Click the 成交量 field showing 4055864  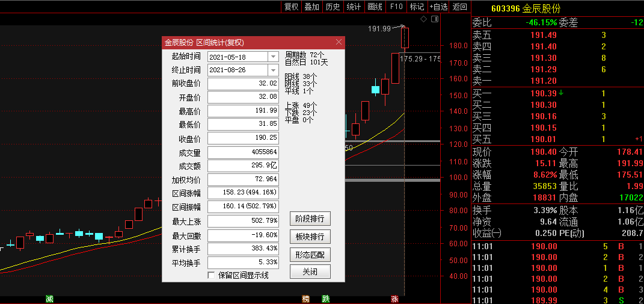[x=243, y=152]
